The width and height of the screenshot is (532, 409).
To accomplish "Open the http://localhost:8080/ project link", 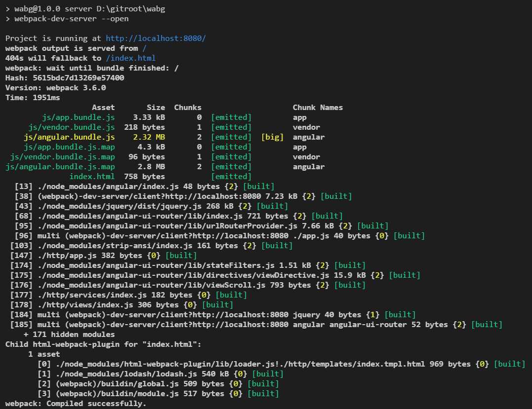I will (x=156, y=38).
